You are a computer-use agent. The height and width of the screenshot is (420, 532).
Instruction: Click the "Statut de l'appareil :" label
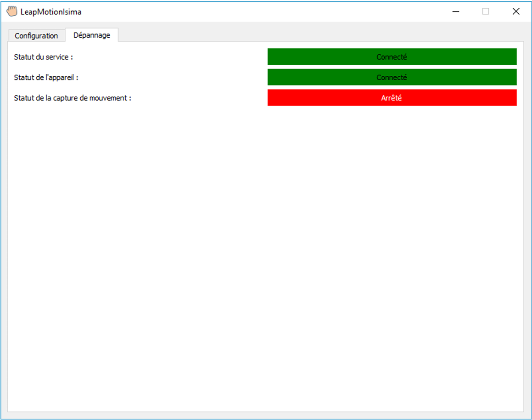(46, 78)
